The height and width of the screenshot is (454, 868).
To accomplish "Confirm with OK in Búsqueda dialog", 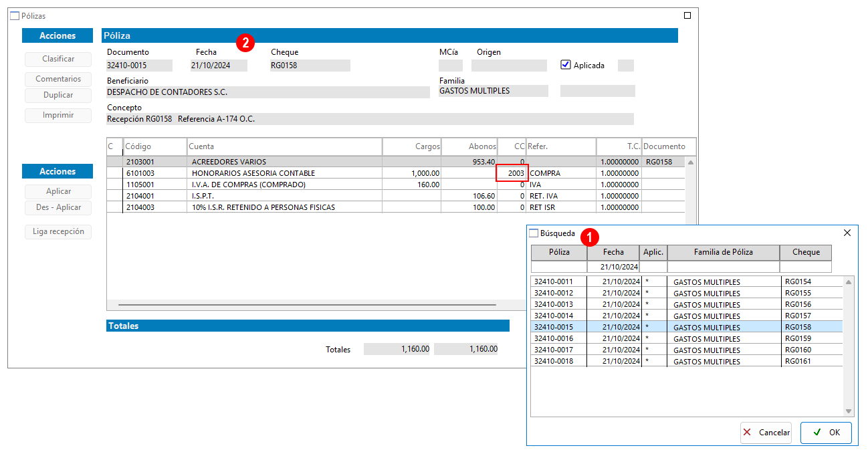I will click(x=826, y=433).
